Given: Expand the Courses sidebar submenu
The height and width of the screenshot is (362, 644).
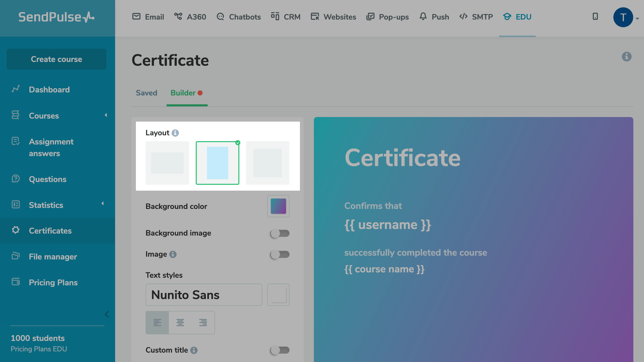Looking at the screenshot, I should (x=106, y=115).
